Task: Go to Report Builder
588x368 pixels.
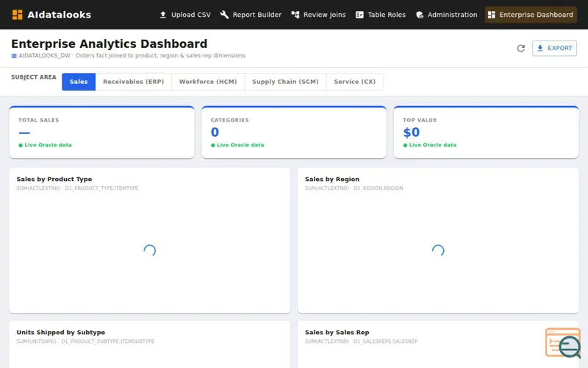Action: [x=251, y=15]
